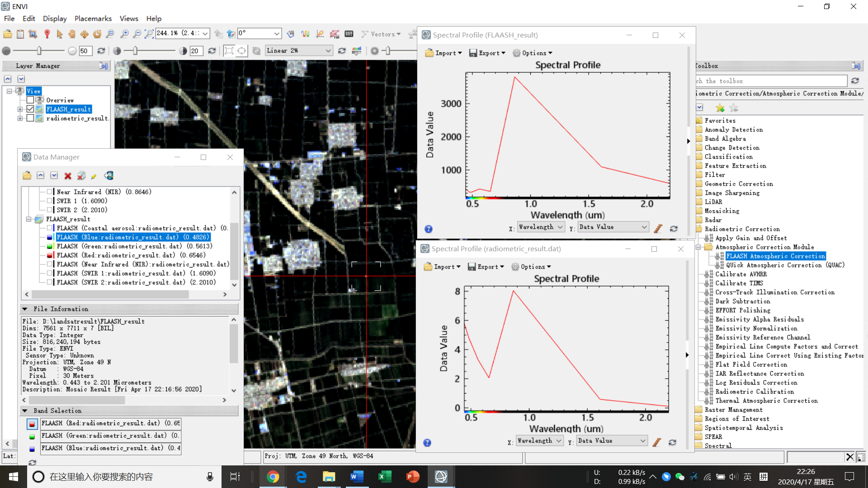Click the ENVI taskbar icon in Windows
The image size is (868, 488).
[441, 475]
